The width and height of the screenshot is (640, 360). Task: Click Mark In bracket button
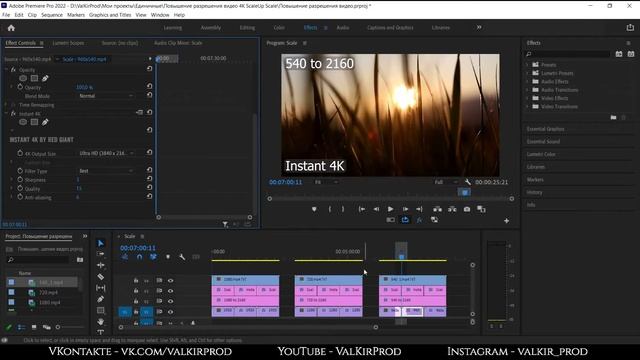pyautogui.click(x=329, y=209)
